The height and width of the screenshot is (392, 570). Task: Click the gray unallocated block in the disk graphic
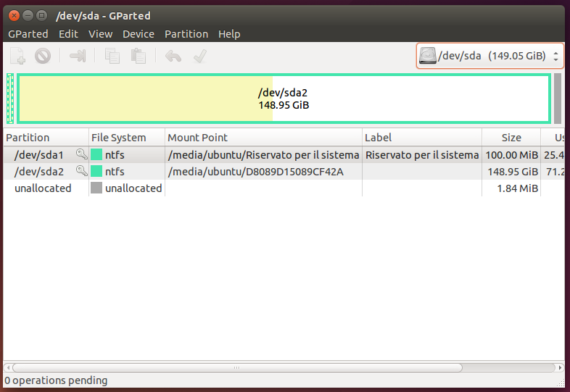pyautogui.click(x=558, y=99)
